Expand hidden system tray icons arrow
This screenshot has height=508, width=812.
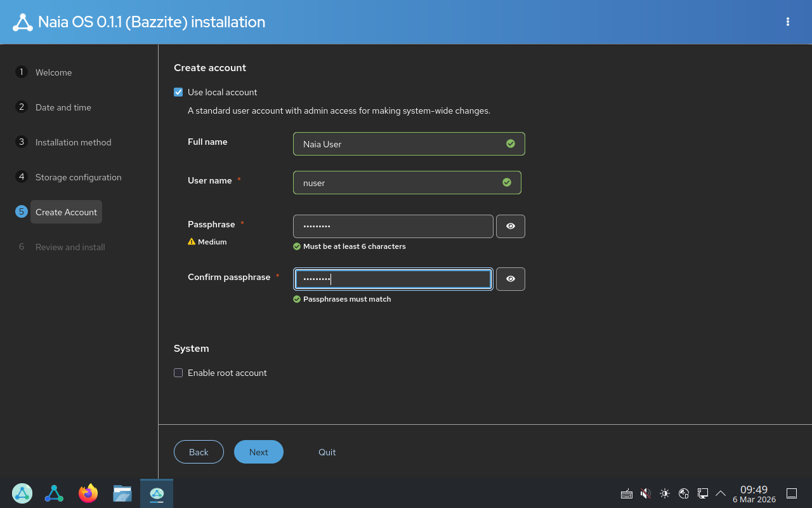tap(721, 493)
